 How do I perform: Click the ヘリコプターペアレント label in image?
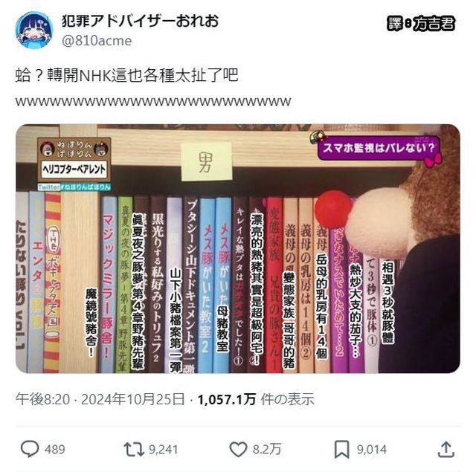74,169
